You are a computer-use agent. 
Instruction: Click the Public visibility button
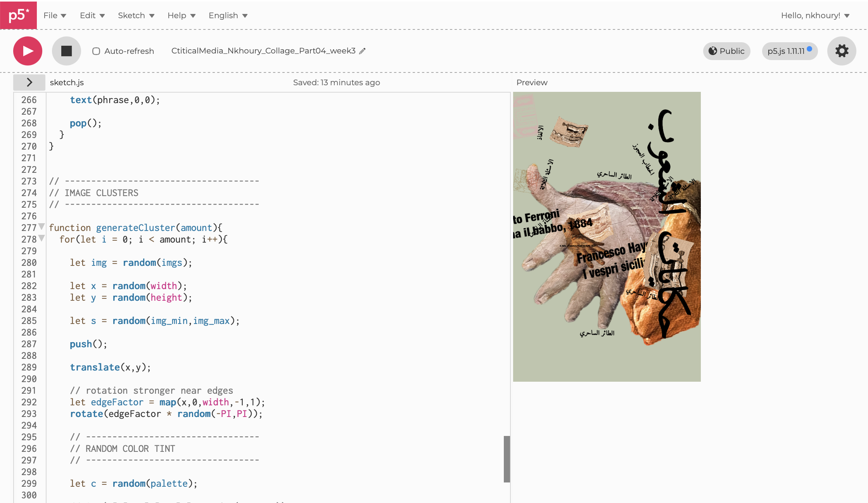726,51
